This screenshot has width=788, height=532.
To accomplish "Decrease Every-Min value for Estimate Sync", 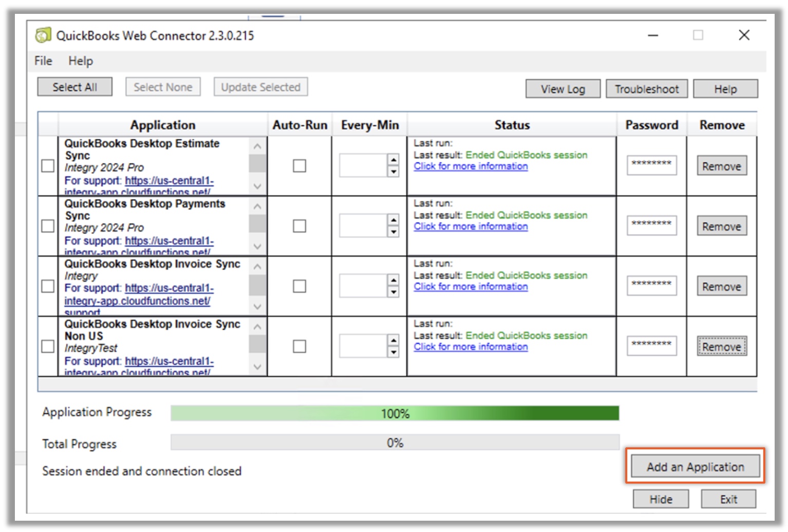I will pos(393,172).
